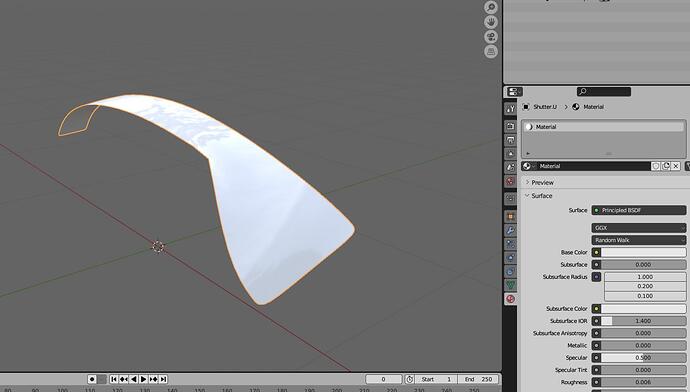Viewport: 690px width, 392px height.
Task: Open the GGX distribution dropdown
Action: coord(639,228)
